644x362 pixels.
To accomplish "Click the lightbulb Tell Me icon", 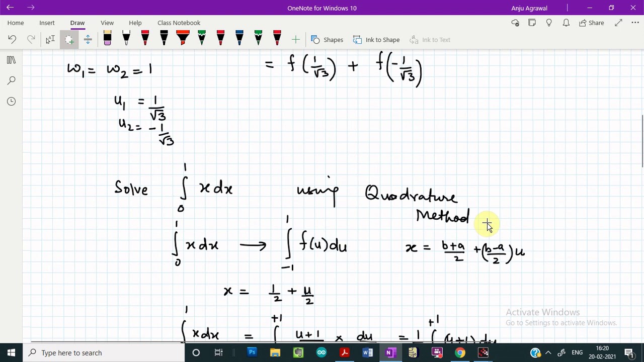I will pos(549,23).
